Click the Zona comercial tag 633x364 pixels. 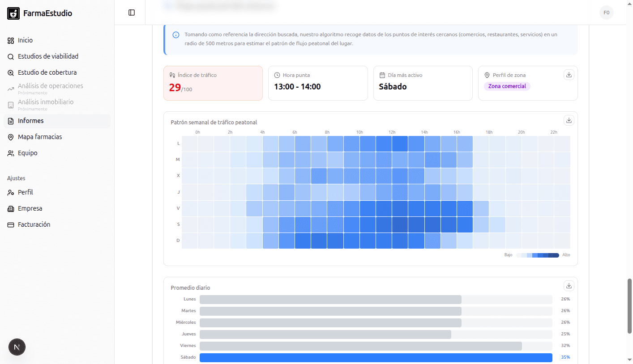pyautogui.click(x=507, y=86)
